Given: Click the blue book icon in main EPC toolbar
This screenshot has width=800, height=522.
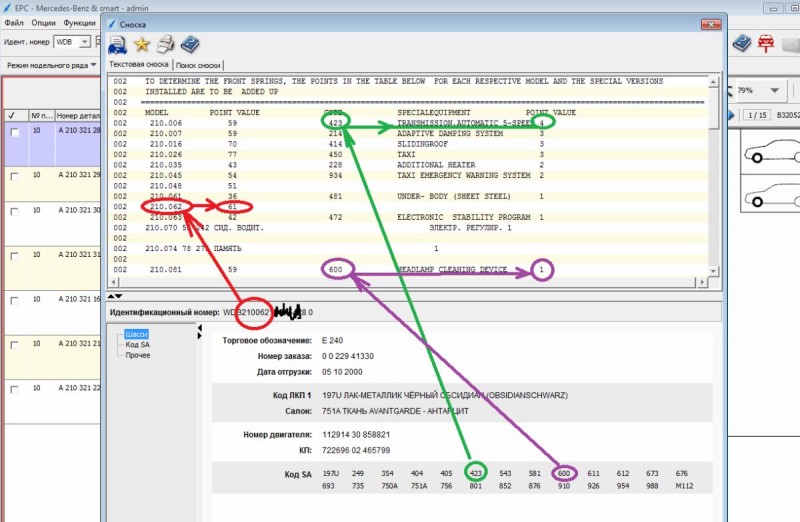Looking at the screenshot, I should [742, 43].
